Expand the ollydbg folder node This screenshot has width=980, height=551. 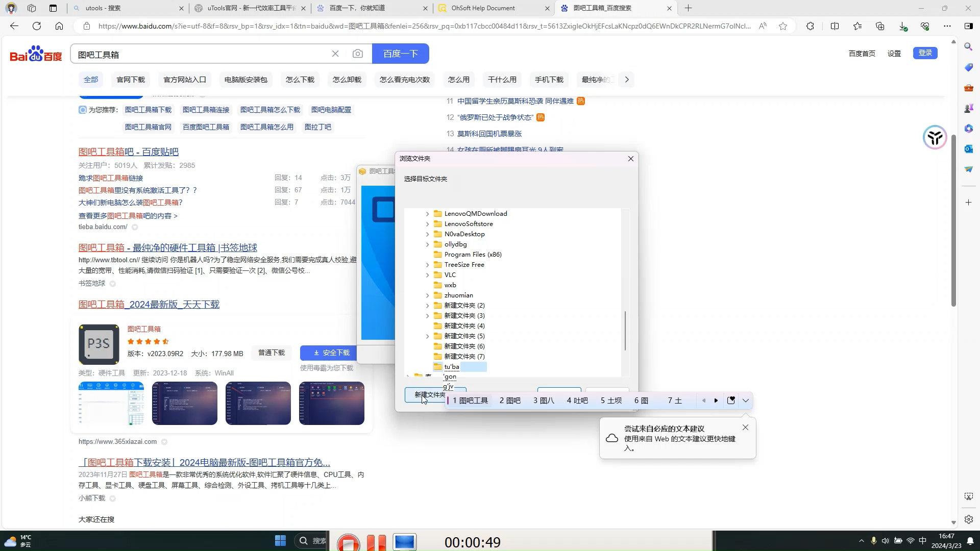pyautogui.click(x=428, y=244)
